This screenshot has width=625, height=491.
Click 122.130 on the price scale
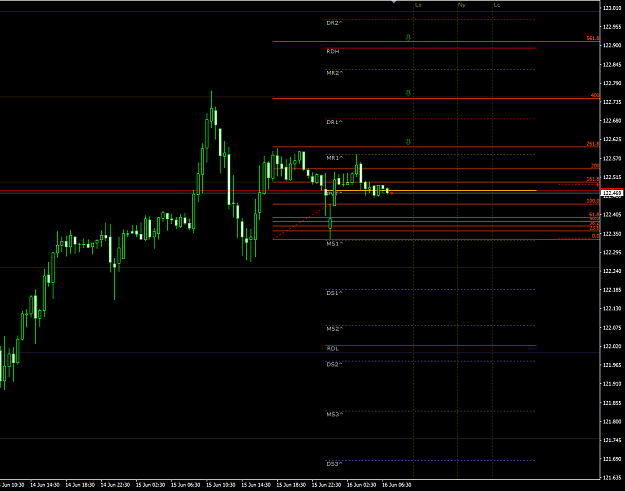pos(612,308)
